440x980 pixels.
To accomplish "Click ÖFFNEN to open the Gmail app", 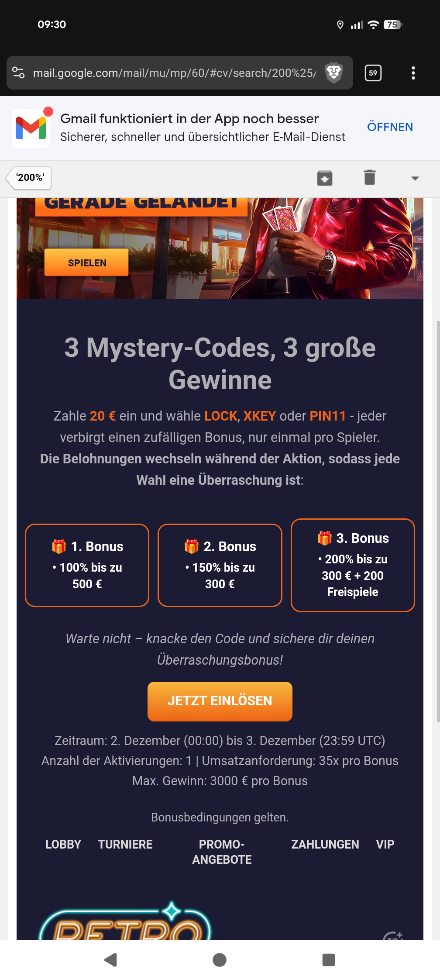I will pos(390,127).
